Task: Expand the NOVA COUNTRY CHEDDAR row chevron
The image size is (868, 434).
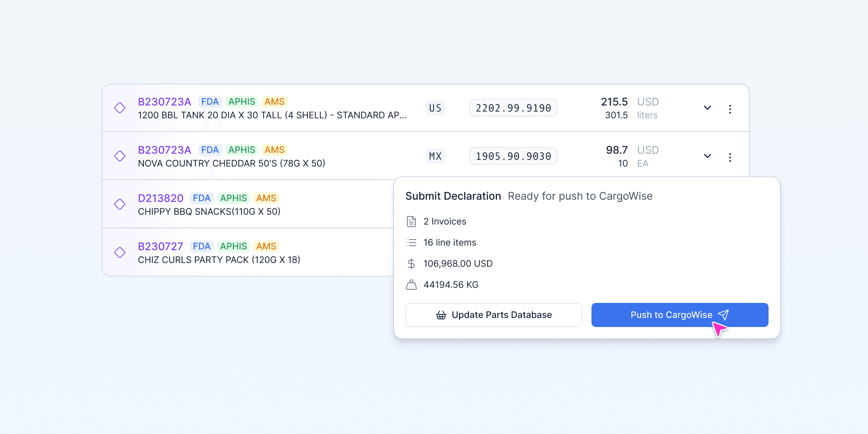Action: [708, 156]
